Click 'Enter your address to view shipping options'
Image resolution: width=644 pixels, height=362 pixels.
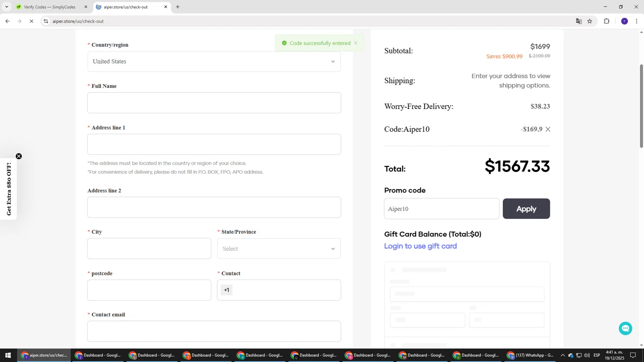tap(511, 81)
